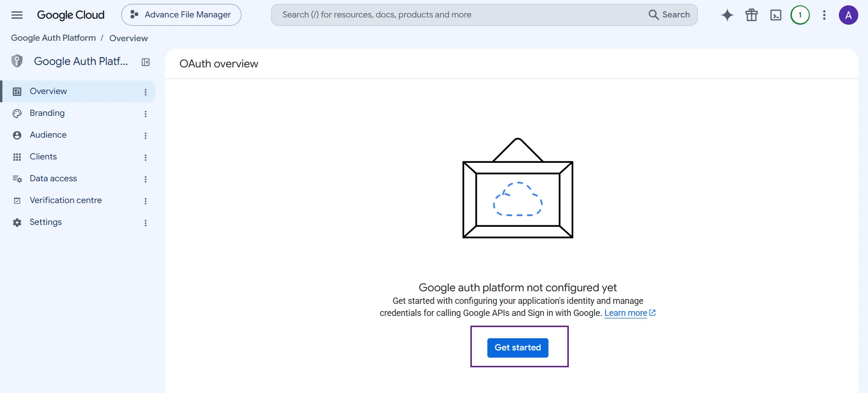The image size is (868, 393).
Task: Select Settings label in the sidebar
Action: [46, 222]
